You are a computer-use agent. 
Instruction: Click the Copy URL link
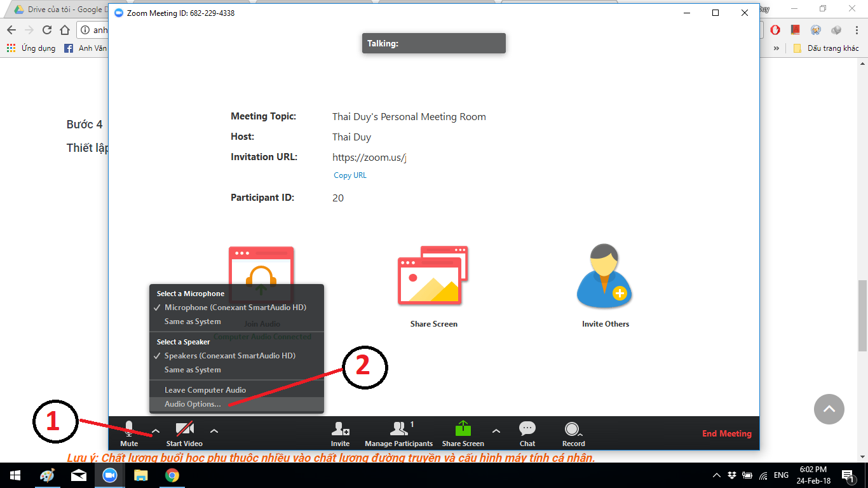tap(350, 175)
